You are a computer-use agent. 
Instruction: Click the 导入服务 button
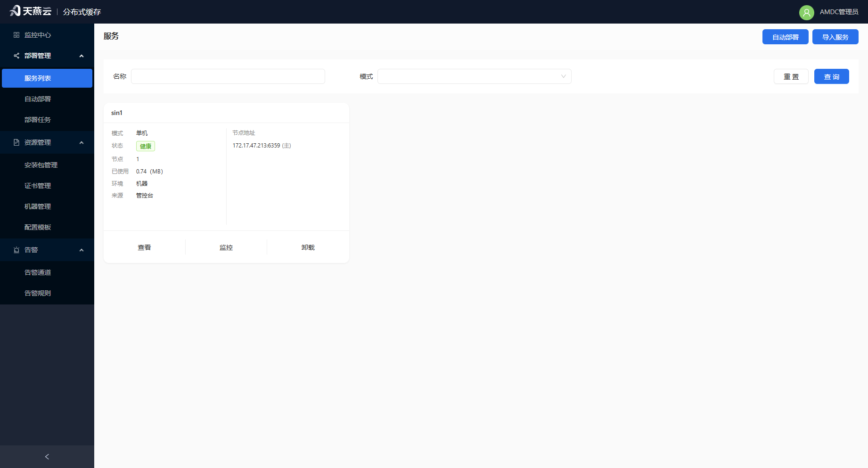click(x=835, y=37)
